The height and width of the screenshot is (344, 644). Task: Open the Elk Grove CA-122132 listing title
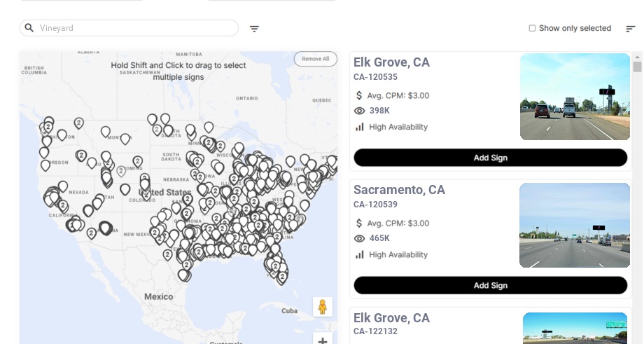click(391, 318)
